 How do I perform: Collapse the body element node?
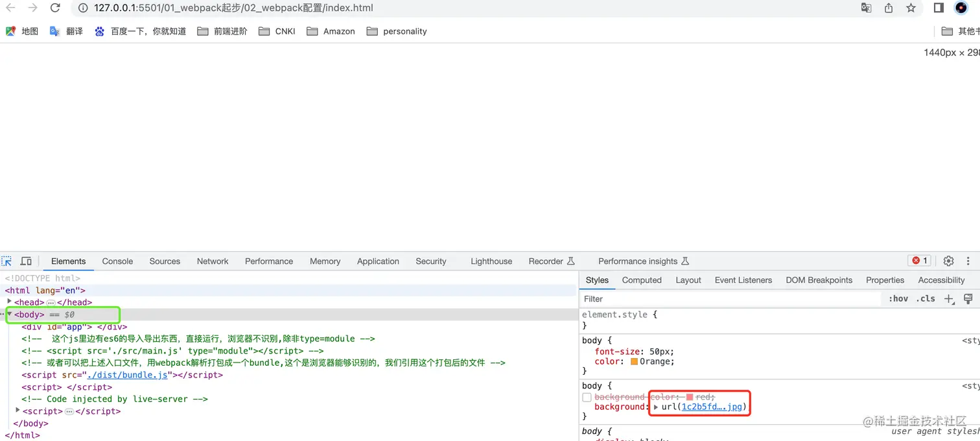pyautogui.click(x=9, y=314)
